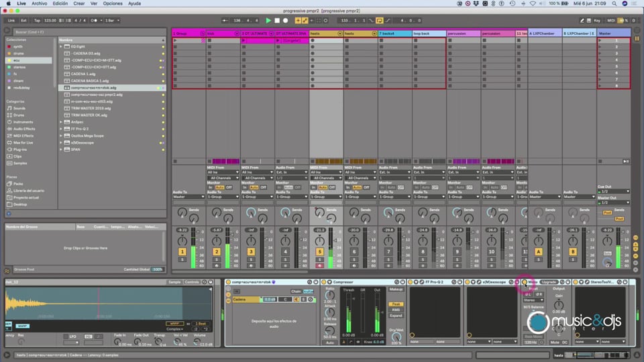
Task: Open the Ver menu
Action: pos(94,3)
